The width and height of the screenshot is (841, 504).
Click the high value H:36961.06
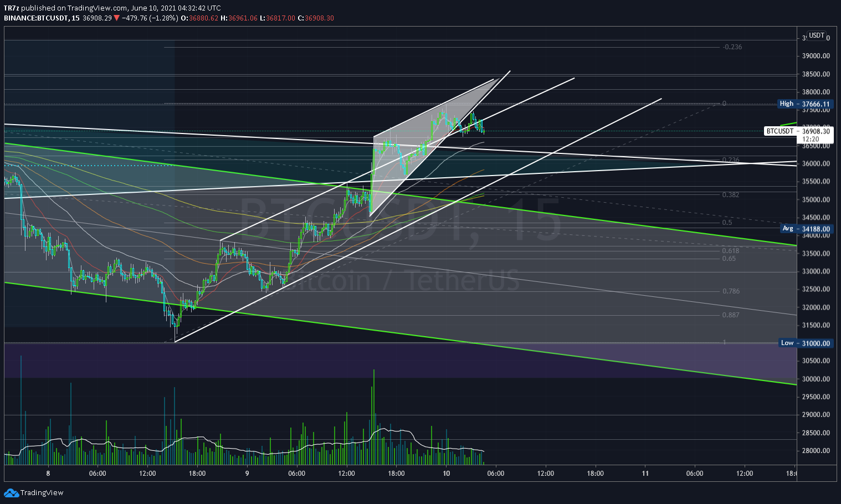(239, 18)
